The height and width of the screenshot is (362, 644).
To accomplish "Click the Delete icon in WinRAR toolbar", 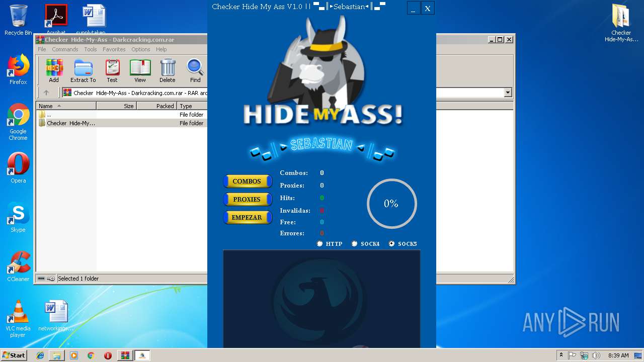I will pos(168,71).
